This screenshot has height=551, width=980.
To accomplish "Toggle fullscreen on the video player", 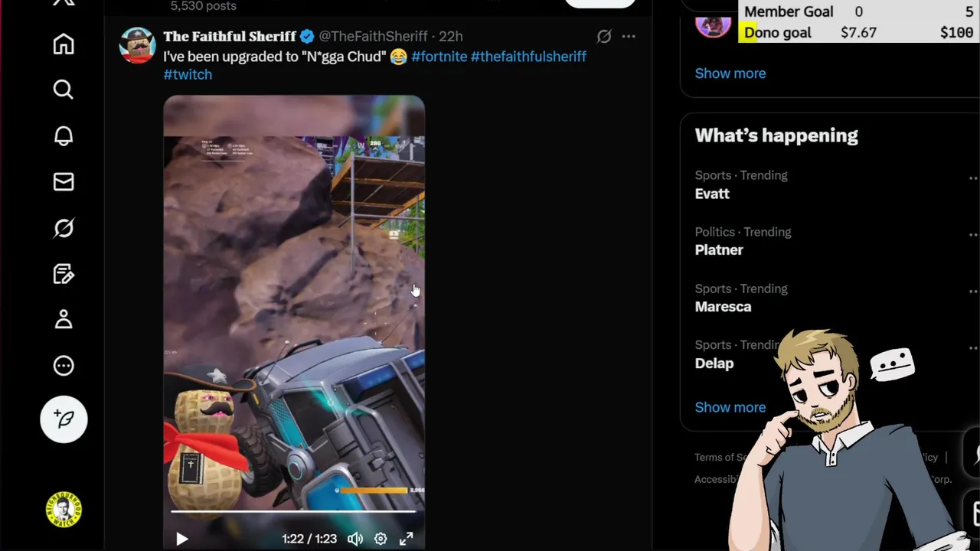I will click(x=406, y=539).
